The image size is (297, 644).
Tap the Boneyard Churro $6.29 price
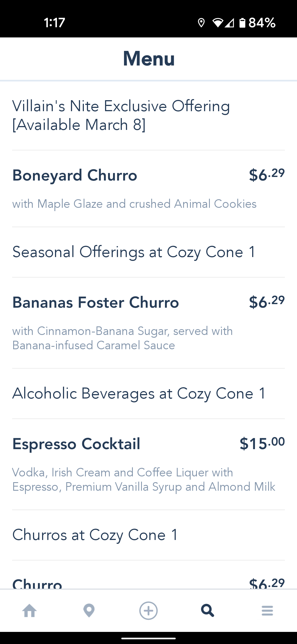[266, 175]
